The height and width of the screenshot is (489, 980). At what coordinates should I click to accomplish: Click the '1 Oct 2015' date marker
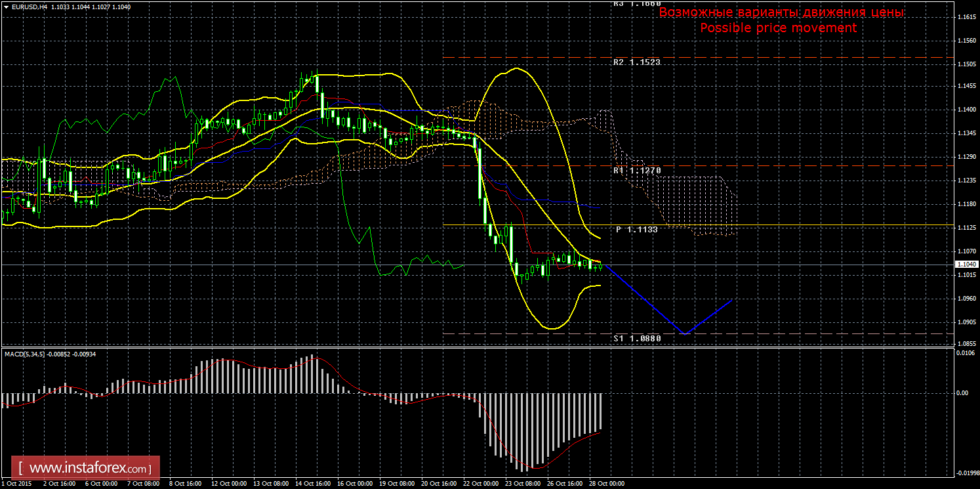18,484
